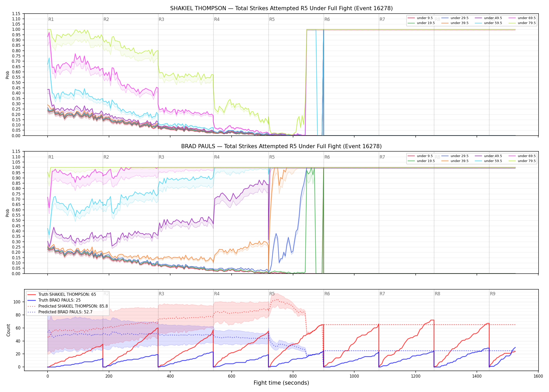Click the "Prob" label of Brad Pauls chart
This screenshot has height=392, width=549.
(8, 213)
